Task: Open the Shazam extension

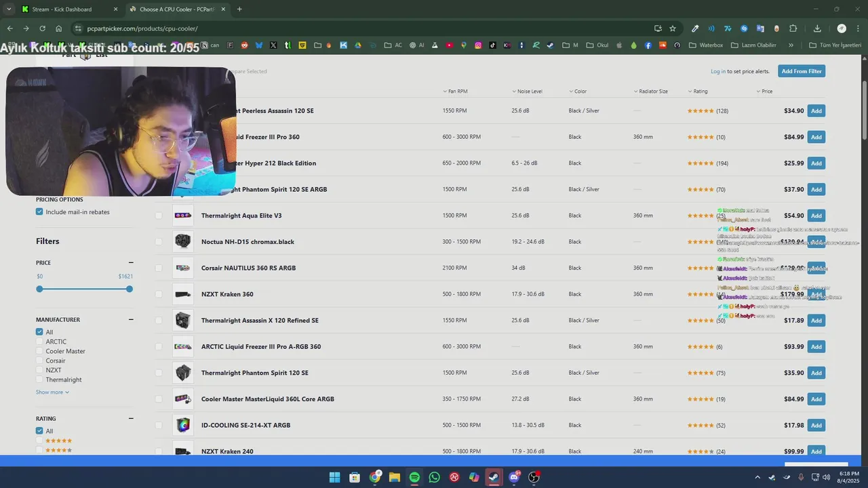Action: [x=744, y=28]
